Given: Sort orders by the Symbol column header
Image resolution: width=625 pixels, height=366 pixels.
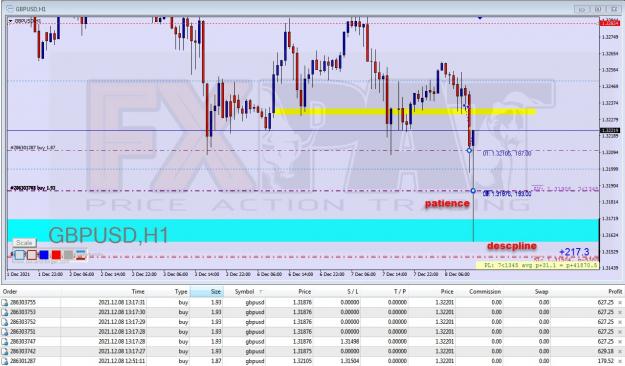Looking at the screenshot, I should click(x=244, y=292).
